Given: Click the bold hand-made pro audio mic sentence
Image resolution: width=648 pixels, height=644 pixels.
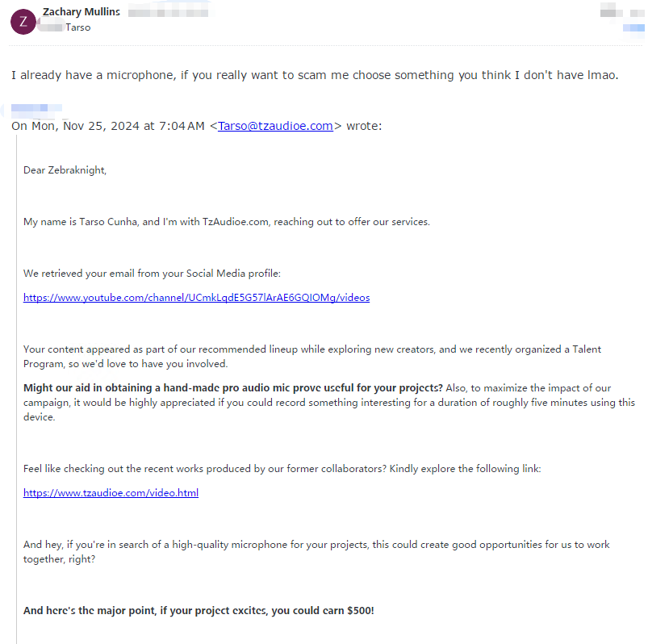Looking at the screenshot, I should pos(232,387).
